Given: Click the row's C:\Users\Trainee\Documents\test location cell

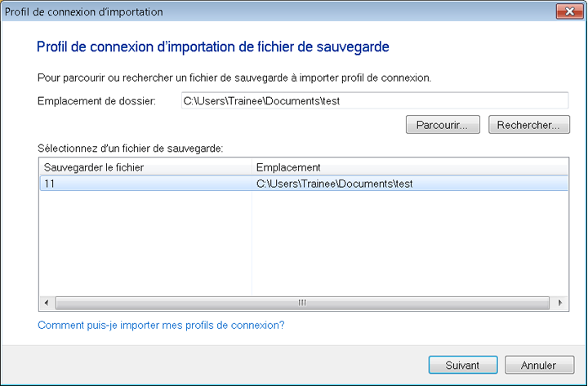Looking at the screenshot, I should [334, 184].
